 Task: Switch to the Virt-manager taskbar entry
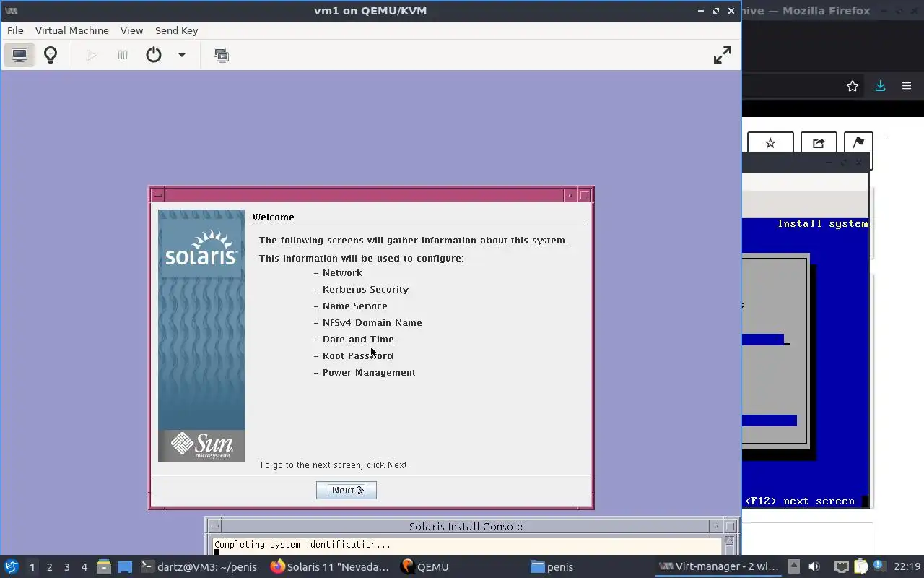719,567
